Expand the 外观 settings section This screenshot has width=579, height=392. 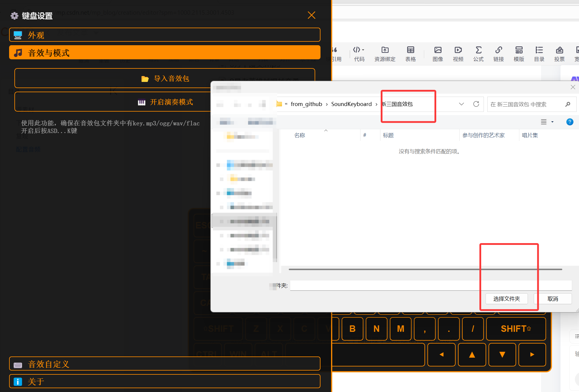(x=165, y=35)
